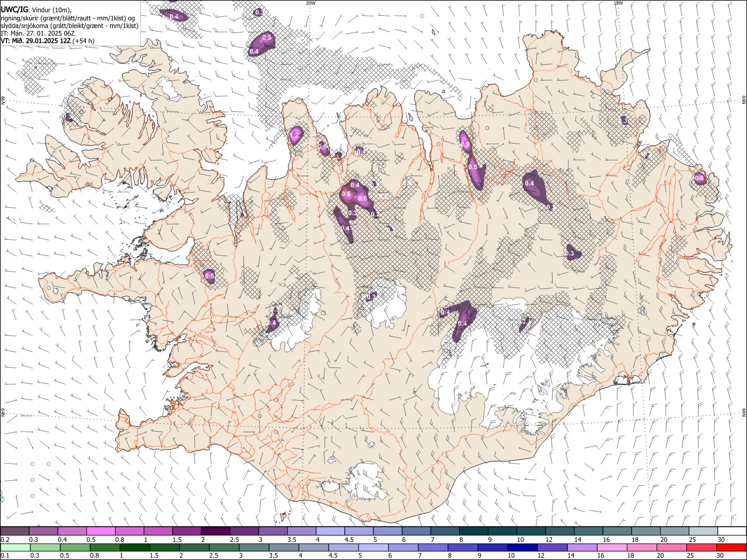This screenshot has height=560, width=747.
Task: Select the darkest purple swatch labeled 2
Action: click(215, 531)
